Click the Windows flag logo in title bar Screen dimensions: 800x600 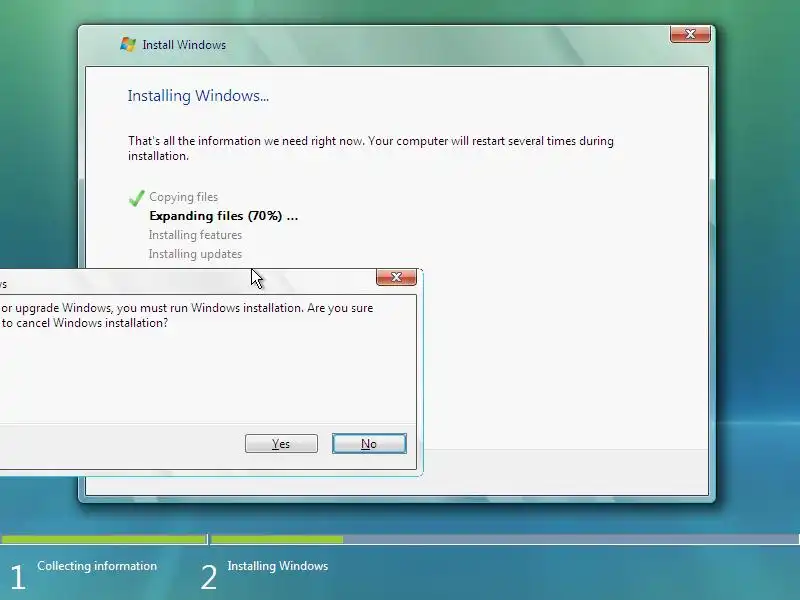click(128, 44)
